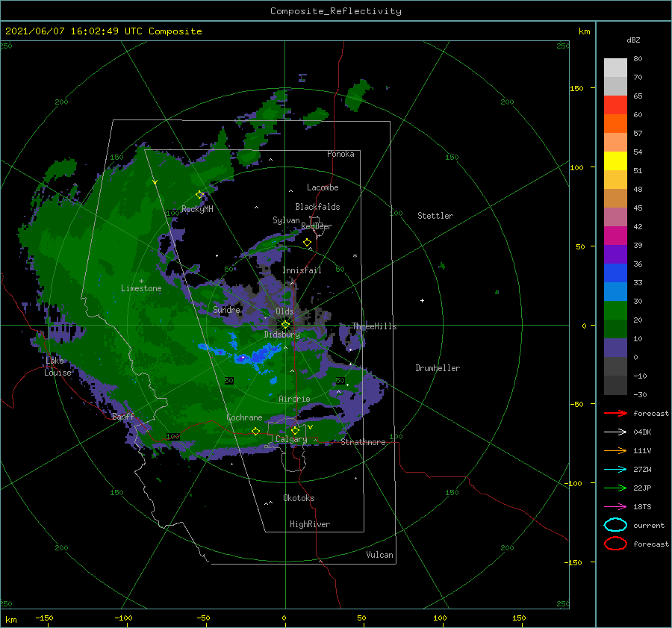Click the dBZ legend heading
This screenshot has width=672, height=628.
633,40
